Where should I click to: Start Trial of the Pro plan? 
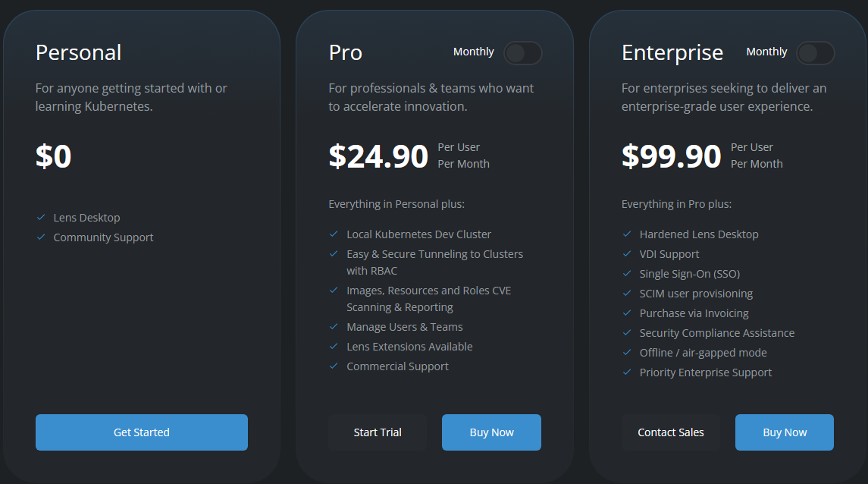378,432
